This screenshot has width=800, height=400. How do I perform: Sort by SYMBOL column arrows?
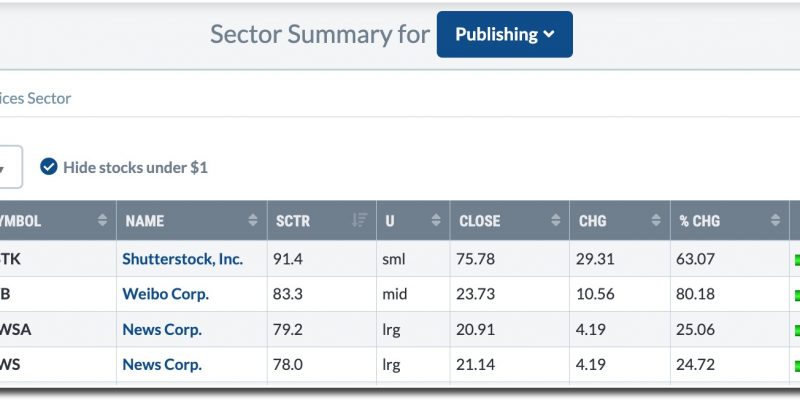coord(103,220)
